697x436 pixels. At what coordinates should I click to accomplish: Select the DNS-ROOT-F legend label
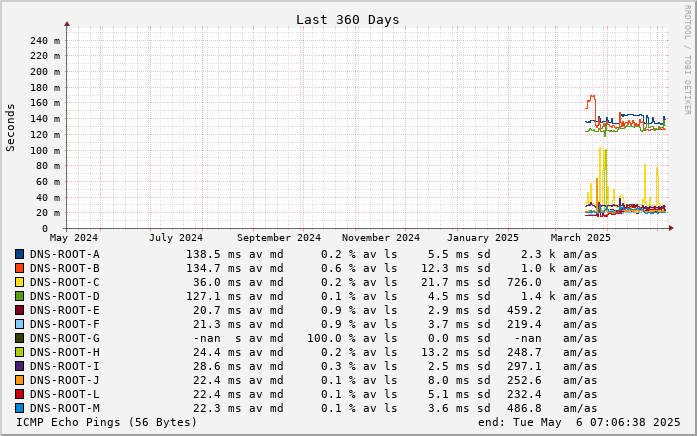pyautogui.click(x=65, y=324)
